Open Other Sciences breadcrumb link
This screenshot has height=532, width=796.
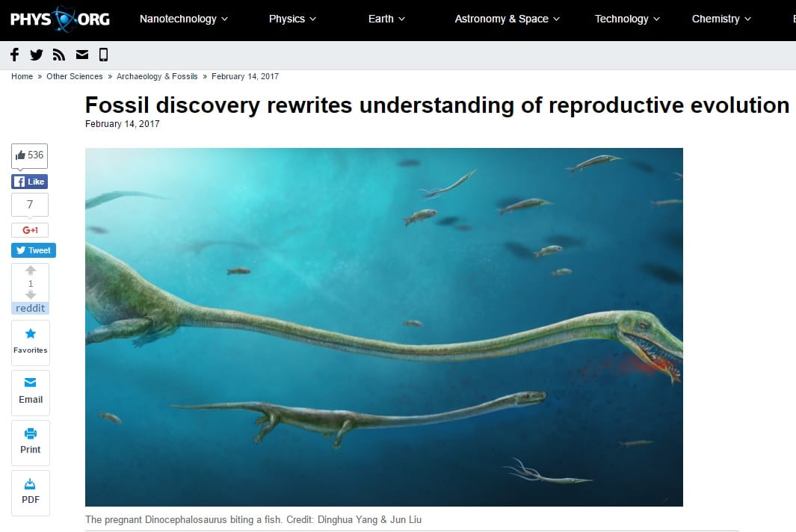click(75, 77)
